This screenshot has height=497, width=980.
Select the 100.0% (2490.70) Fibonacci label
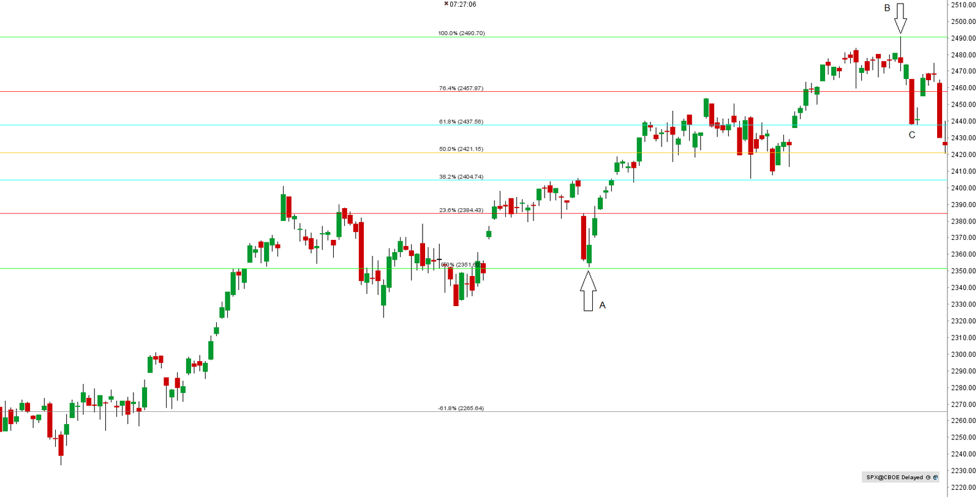461,33
